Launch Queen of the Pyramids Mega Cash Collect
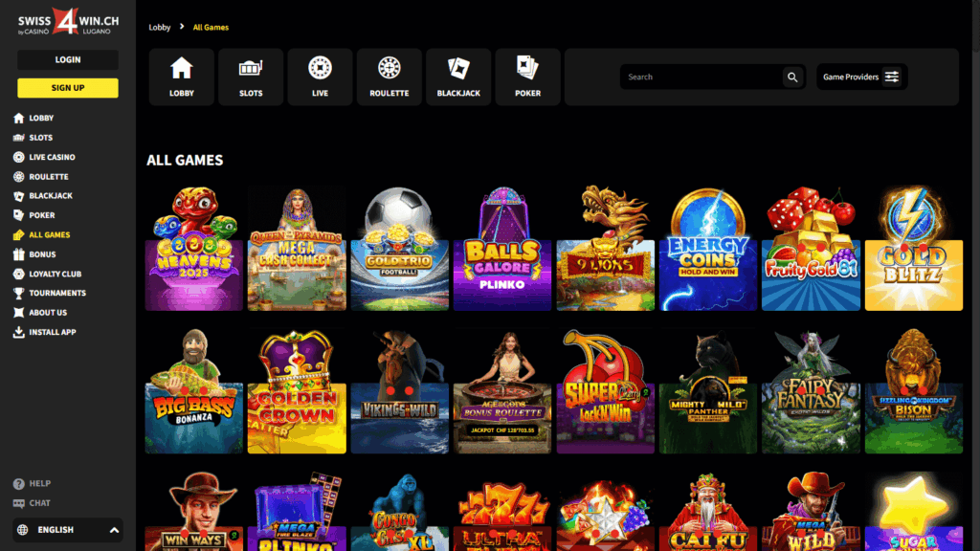980x551 pixels. (297, 249)
